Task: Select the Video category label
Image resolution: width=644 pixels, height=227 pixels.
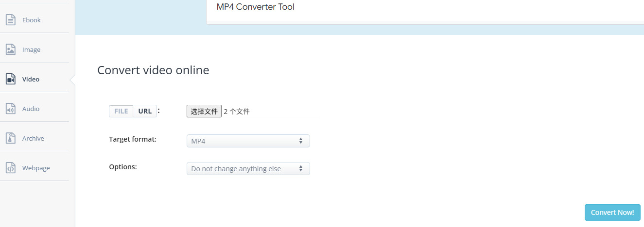Action: tap(31, 79)
